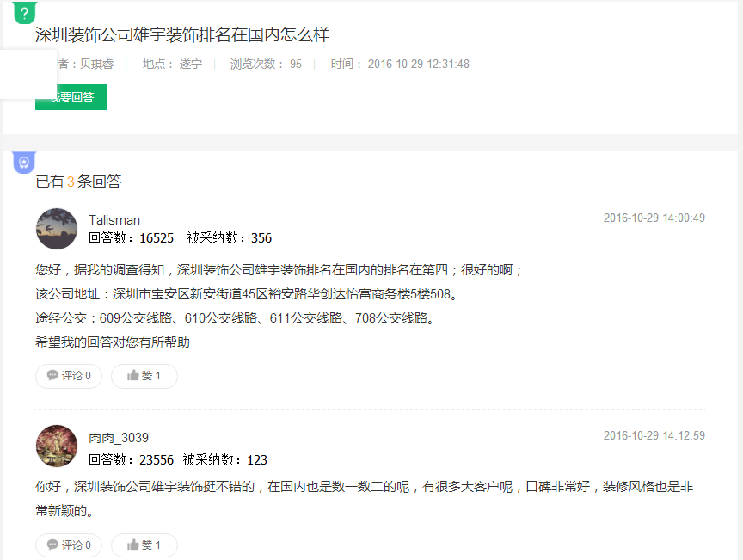The image size is (743, 560).
Task: Click 肉肉_3039's avatar picture
Action: [x=56, y=446]
